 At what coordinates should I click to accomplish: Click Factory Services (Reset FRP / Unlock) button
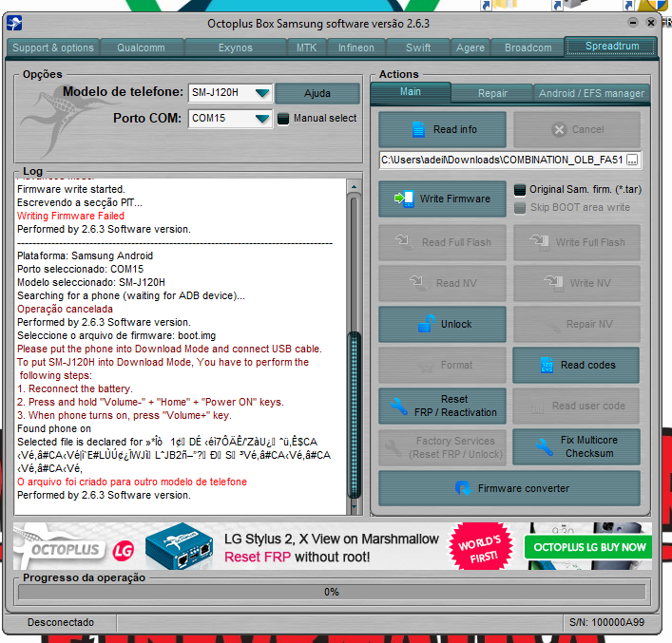click(x=442, y=447)
